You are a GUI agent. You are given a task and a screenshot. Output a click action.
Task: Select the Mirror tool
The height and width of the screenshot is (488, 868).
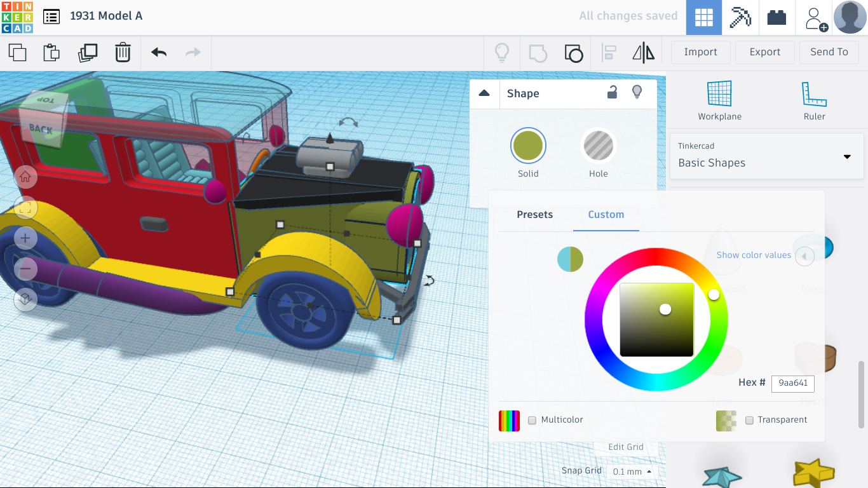pyautogui.click(x=643, y=53)
